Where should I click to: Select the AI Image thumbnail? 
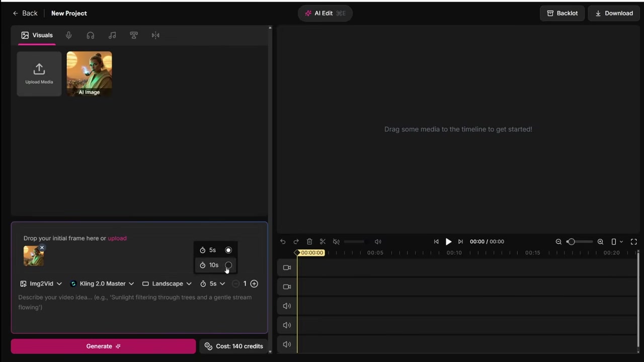90,73
